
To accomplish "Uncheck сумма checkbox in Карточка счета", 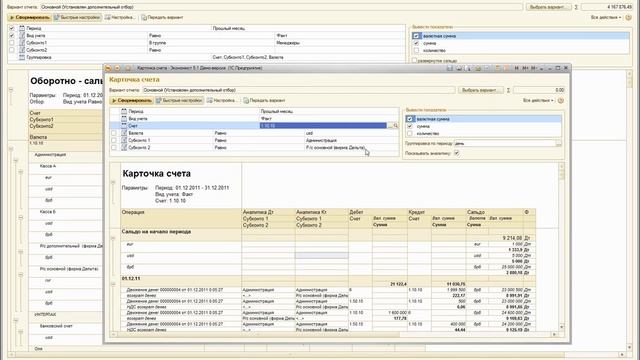I will pyautogui.click(x=410, y=126).
